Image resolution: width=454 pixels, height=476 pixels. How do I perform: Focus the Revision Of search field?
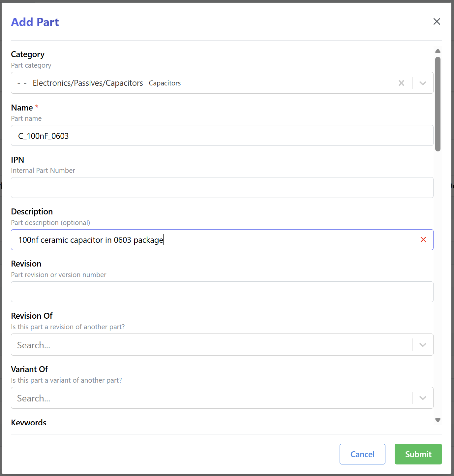click(x=211, y=345)
